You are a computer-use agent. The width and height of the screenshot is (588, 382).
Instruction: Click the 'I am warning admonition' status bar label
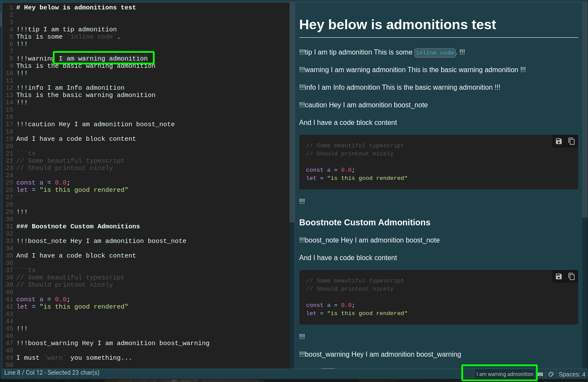[x=505, y=374]
